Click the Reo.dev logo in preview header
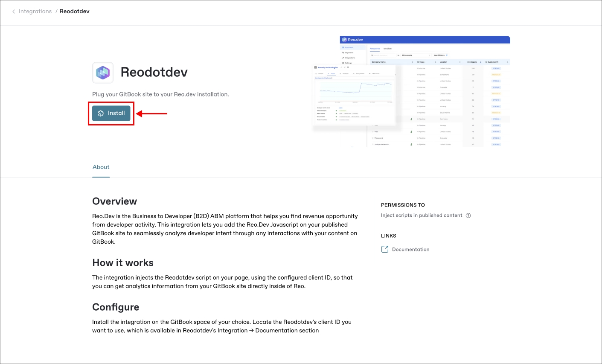The image size is (602, 364). 344,40
